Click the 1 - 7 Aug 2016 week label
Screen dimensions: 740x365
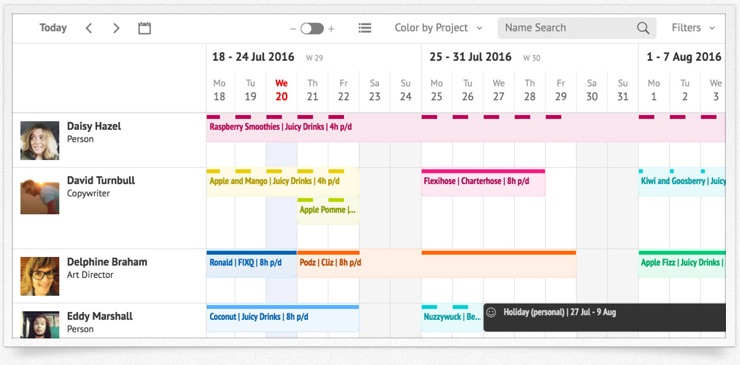click(x=684, y=57)
